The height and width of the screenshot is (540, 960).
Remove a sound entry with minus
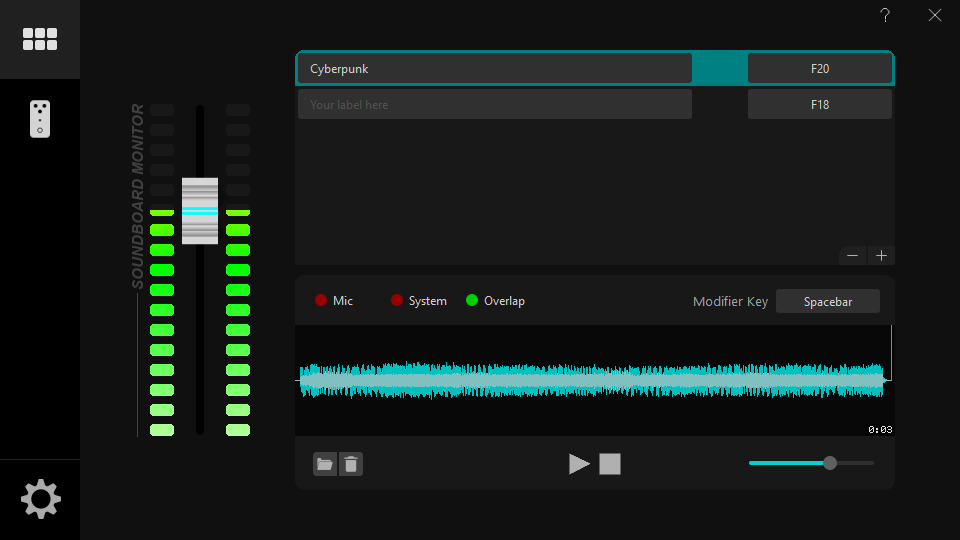[853, 255]
